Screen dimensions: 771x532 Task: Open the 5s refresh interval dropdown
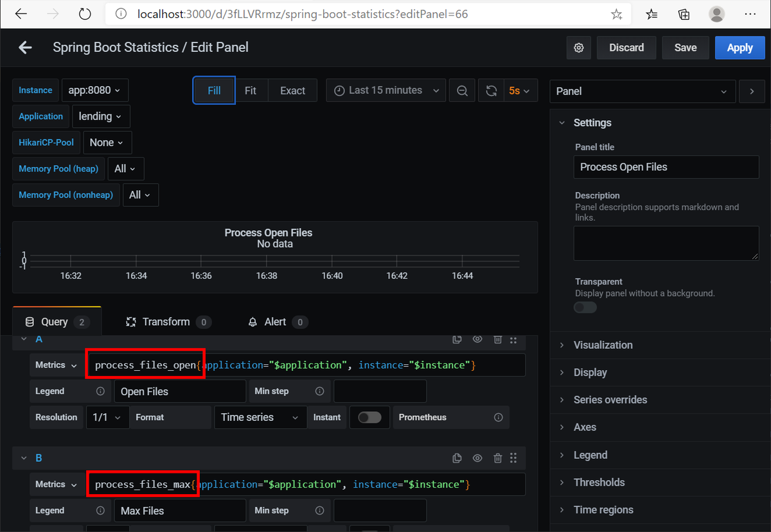point(520,91)
